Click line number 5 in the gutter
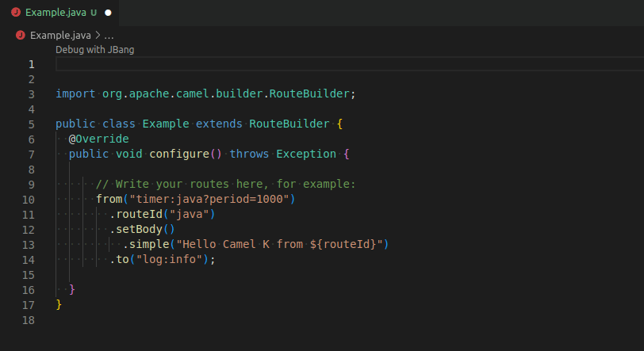 pyautogui.click(x=31, y=124)
